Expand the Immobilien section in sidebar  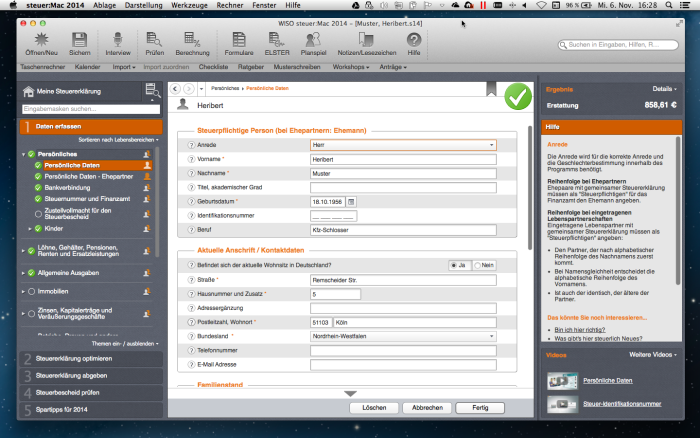pos(24,292)
